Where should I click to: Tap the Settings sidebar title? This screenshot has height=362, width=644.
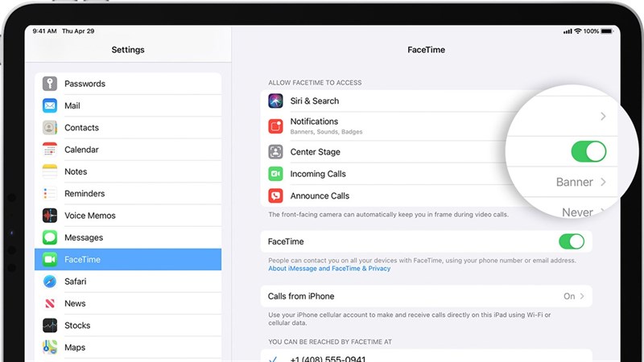tap(128, 50)
